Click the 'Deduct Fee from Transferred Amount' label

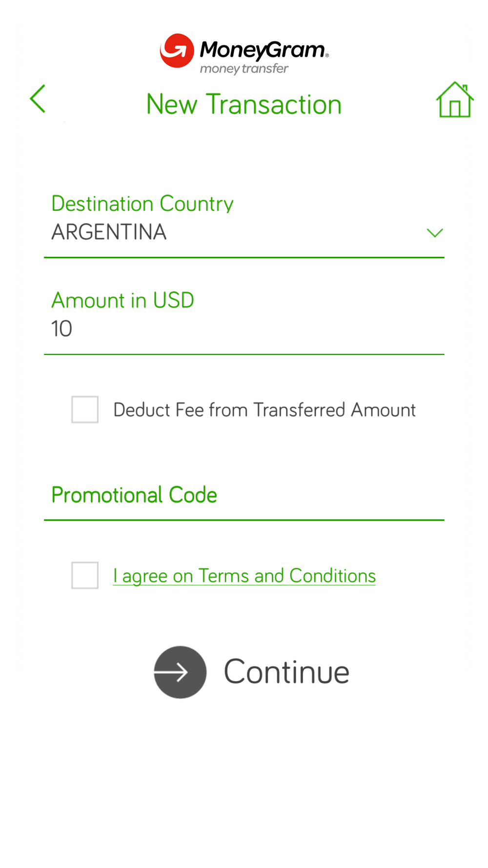click(x=264, y=410)
